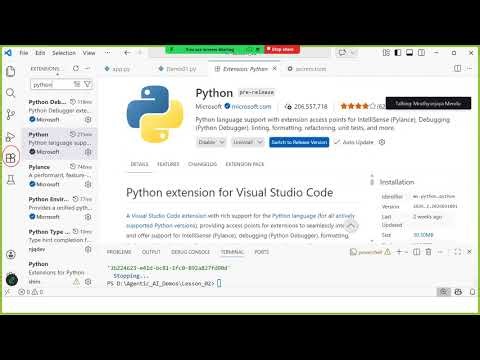480x360 pixels.
Task: Open the Explorer view in activity bar
Action: click(11, 71)
